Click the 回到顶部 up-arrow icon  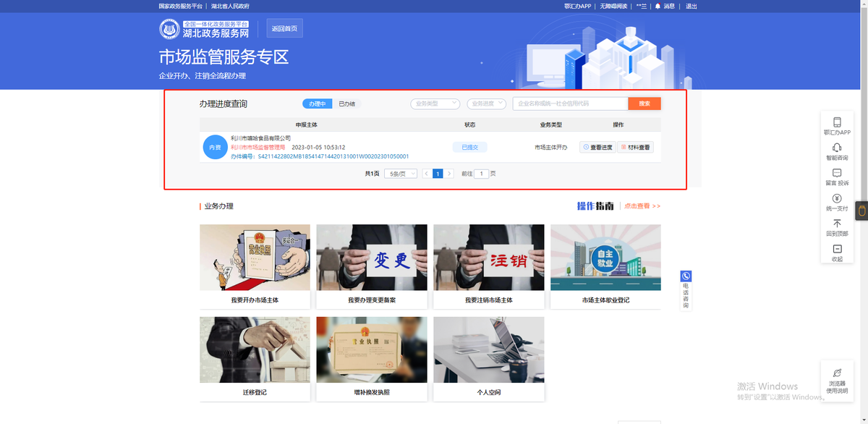pyautogui.click(x=837, y=224)
